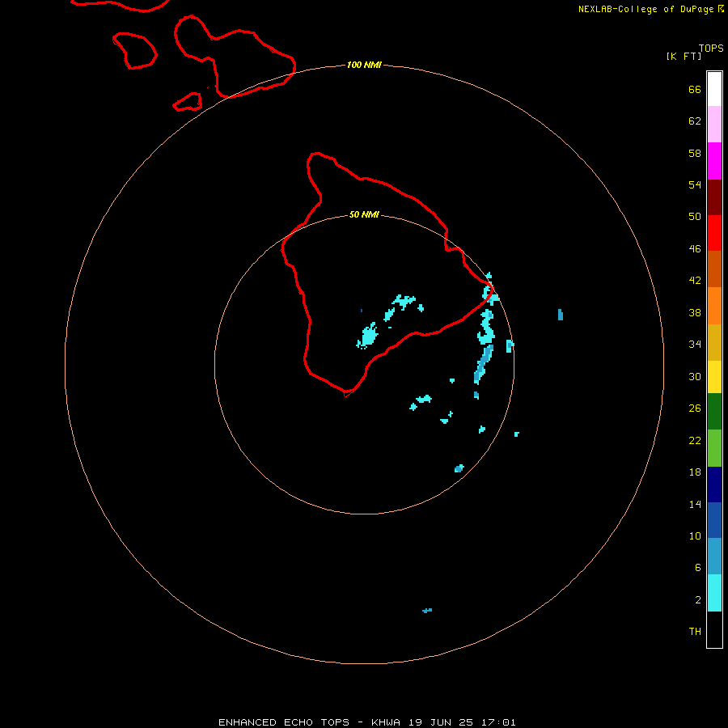The height and width of the screenshot is (728, 728).
Task: Click the legend value '22'
Action: (x=695, y=441)
